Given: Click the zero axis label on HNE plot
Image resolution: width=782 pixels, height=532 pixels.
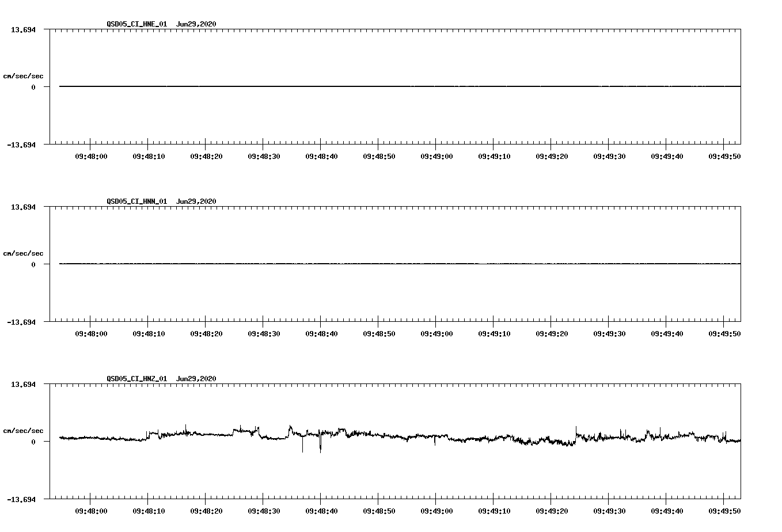Looking at the screenshot, I should (33, 87).
